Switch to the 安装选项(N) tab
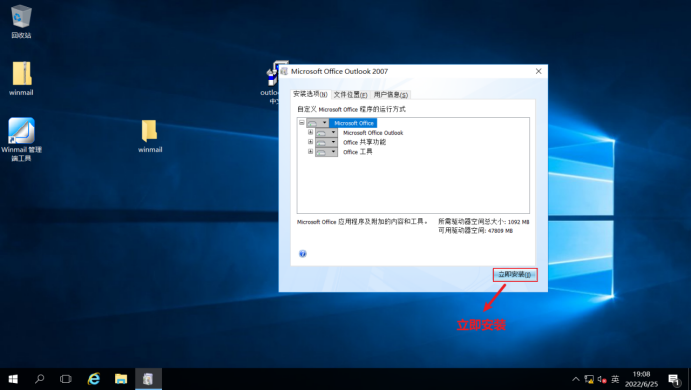Viewport: 691px width, 390px height. point(310,94)
